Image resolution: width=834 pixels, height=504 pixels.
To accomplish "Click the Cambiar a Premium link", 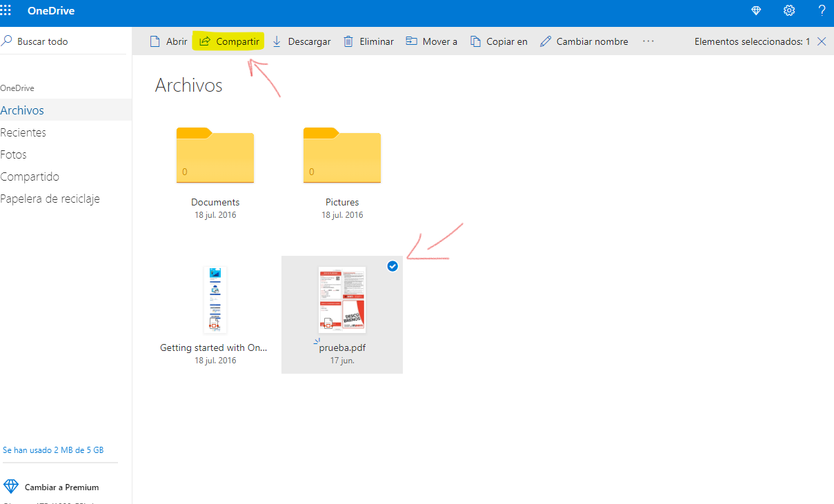I will coord(61,487).
